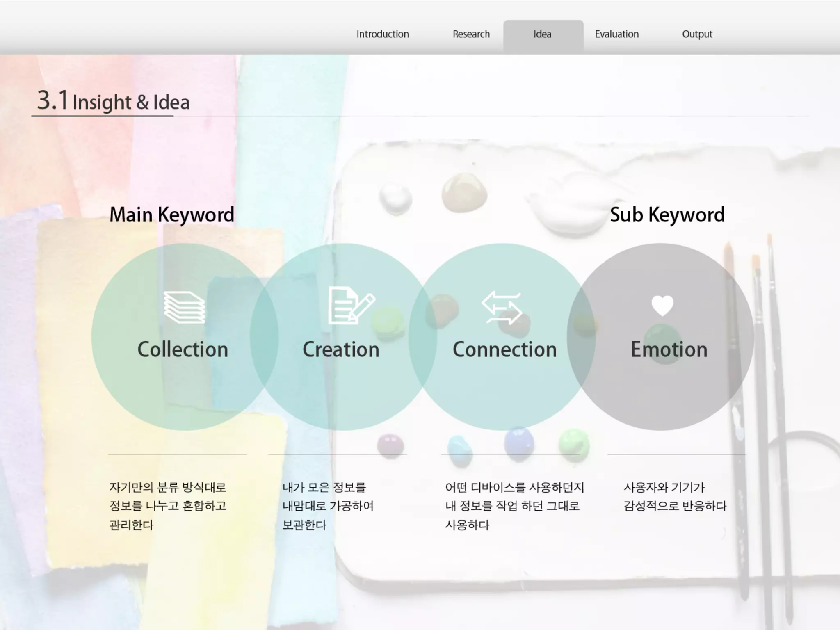Click the Main Keyword heading
This screenshot has height=630, width=840.
(x=172, y=215)
